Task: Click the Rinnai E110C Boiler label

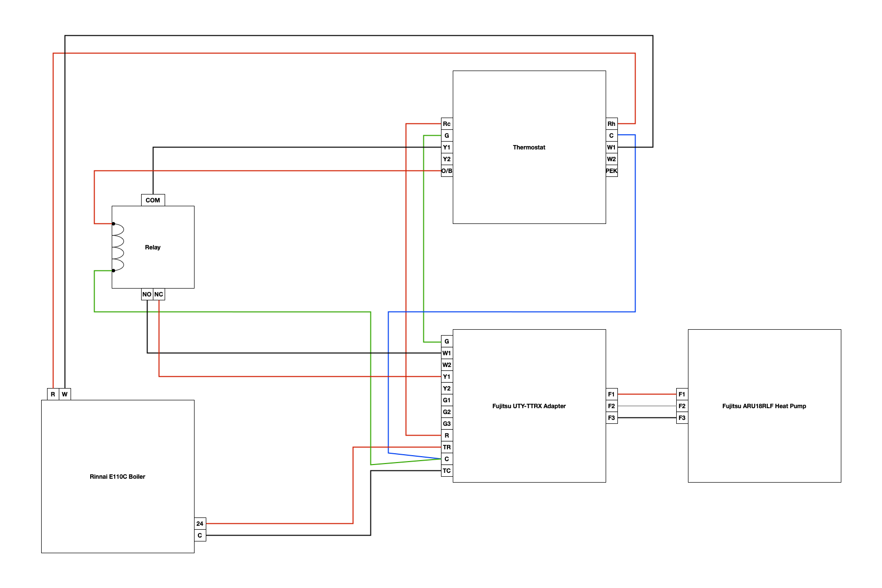Action: 118,477
